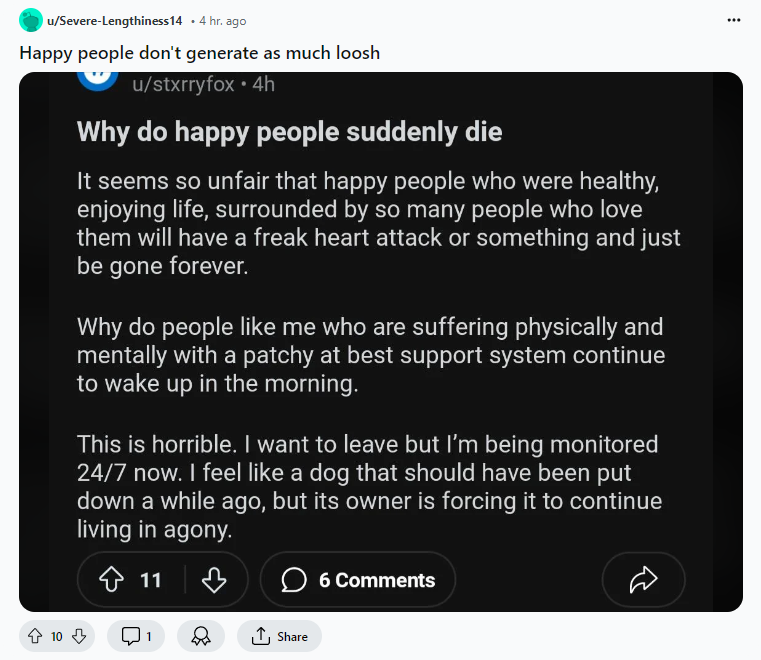Viewport: 761px width, 660px height.
Task: Click the blue avatar beside u/stxrryfox
Action: click(x=98, y=77)
